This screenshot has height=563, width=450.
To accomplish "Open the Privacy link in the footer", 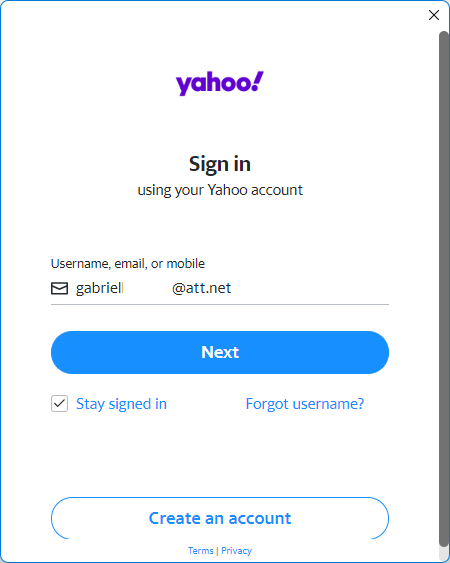I will (236, 550).
